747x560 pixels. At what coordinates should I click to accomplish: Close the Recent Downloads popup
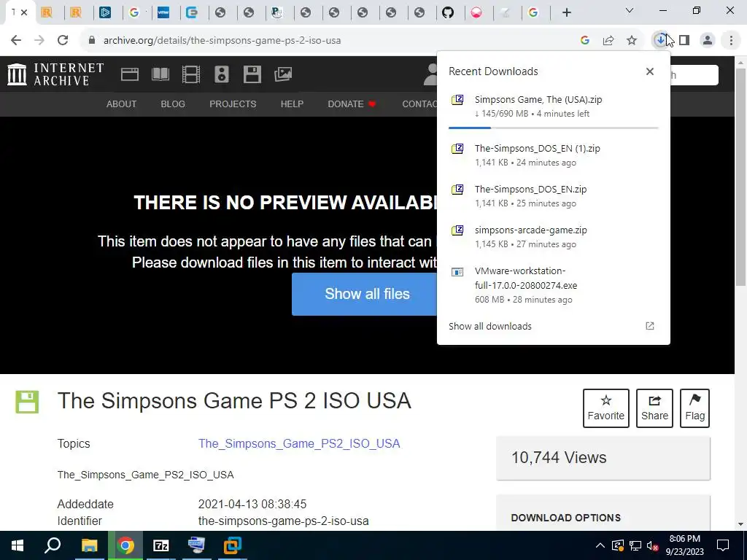point(650,71)
